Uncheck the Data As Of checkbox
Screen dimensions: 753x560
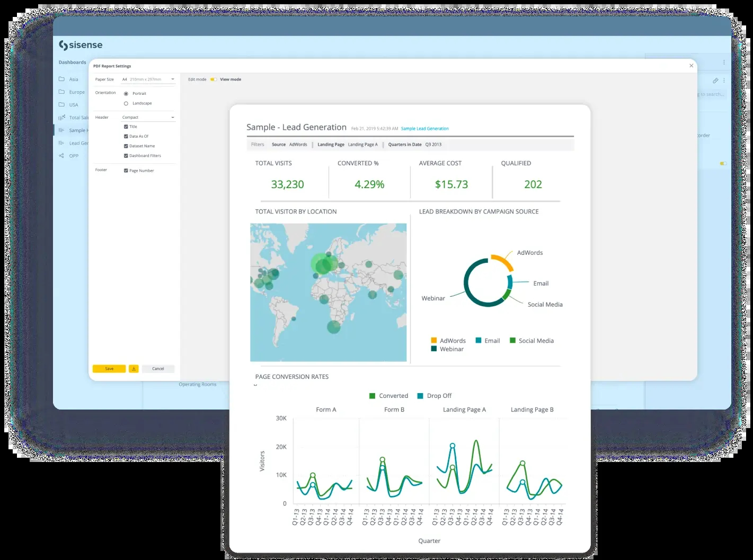tap(126, 137)
